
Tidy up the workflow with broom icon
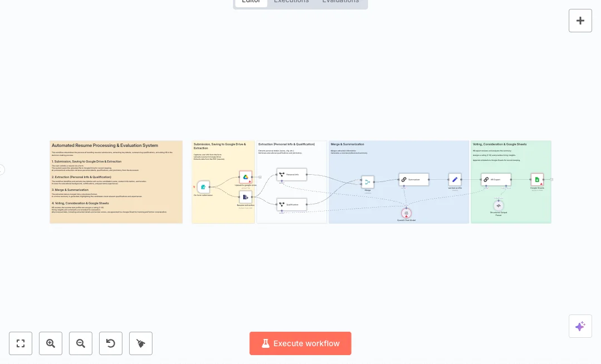141,343
